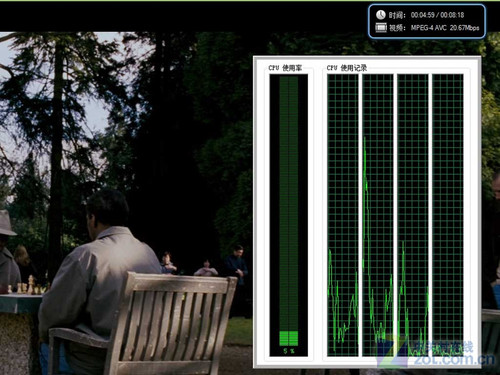This screenshot has width=500, height=375.
Task: Select the third CPU history graph
Action: 413,215
